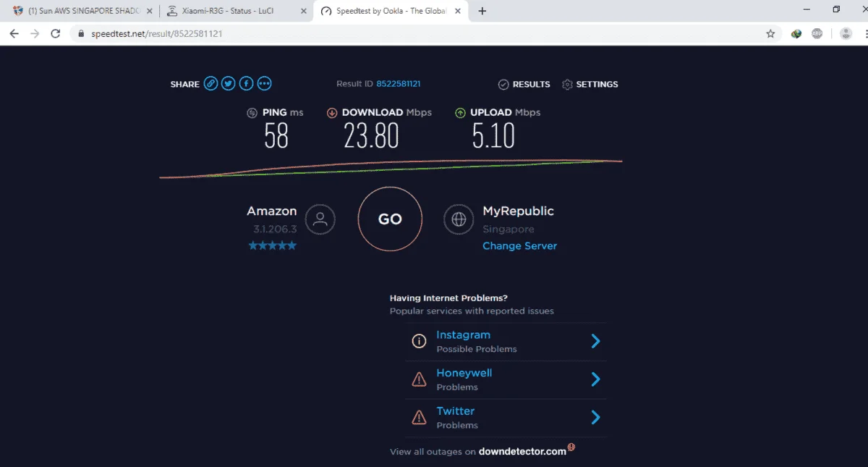Click the UPLOAD arrow icon

461,113
